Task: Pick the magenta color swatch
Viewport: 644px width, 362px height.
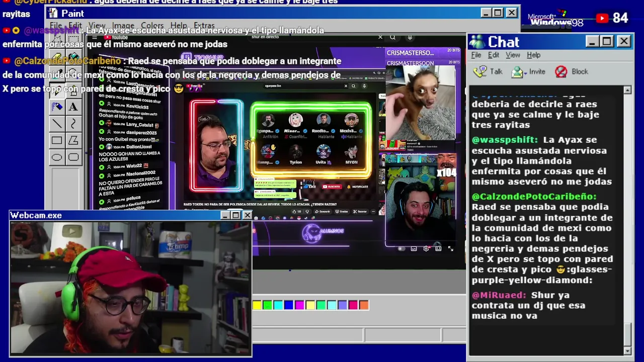Action: pos(299,305)
